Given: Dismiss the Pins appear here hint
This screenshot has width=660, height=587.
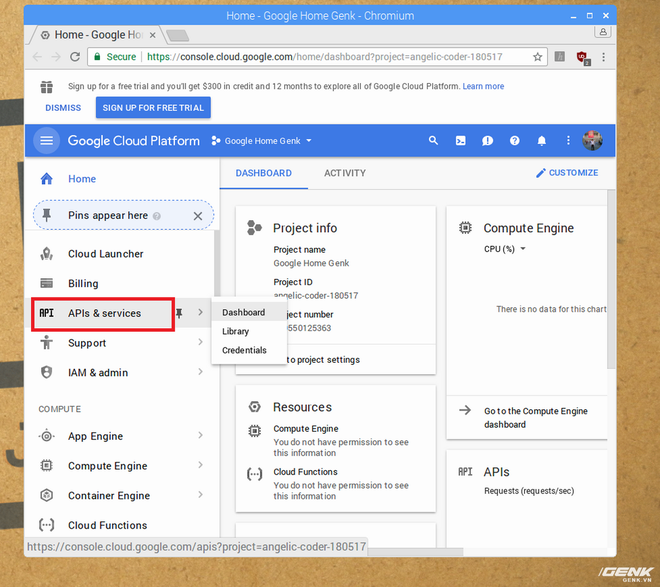Looking at the screenshot, I should (x=198, y=216).
